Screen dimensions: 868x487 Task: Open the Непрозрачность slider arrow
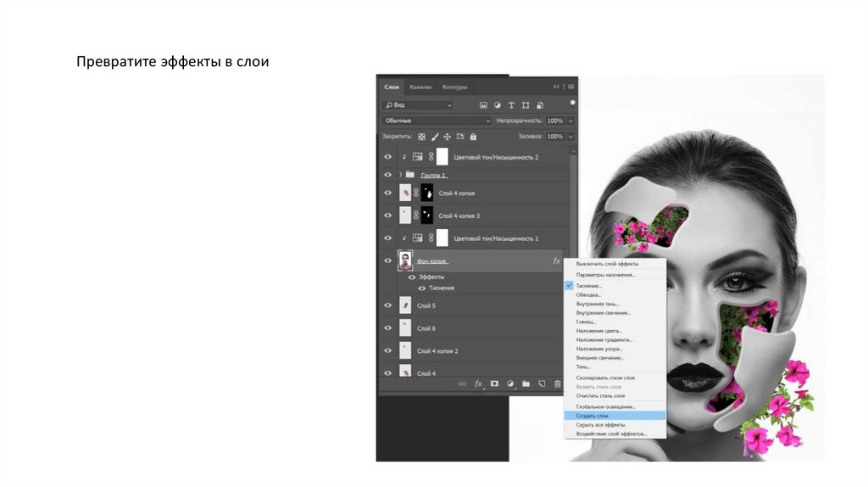tap(570, 120)
